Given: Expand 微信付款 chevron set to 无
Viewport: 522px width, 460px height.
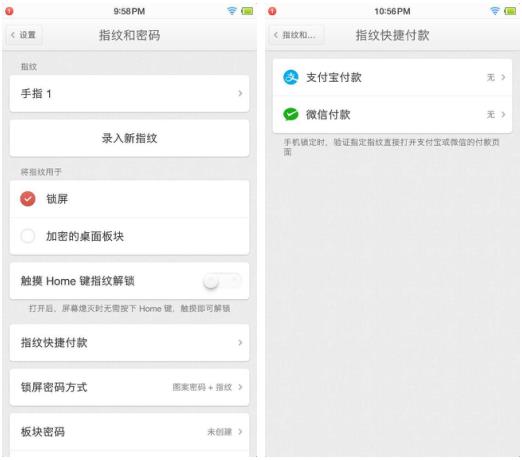Looking at the screenshot, I should (x=503, y=114).
